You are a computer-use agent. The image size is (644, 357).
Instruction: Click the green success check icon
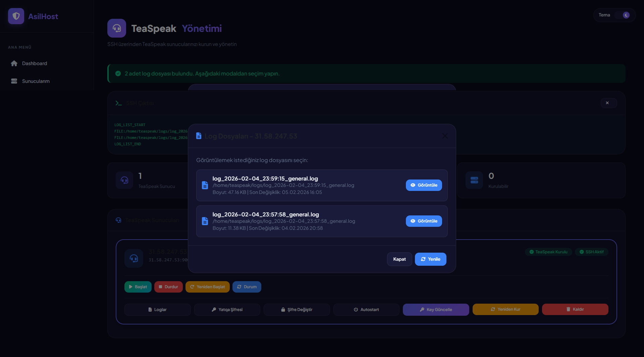(x=118, y=73)
